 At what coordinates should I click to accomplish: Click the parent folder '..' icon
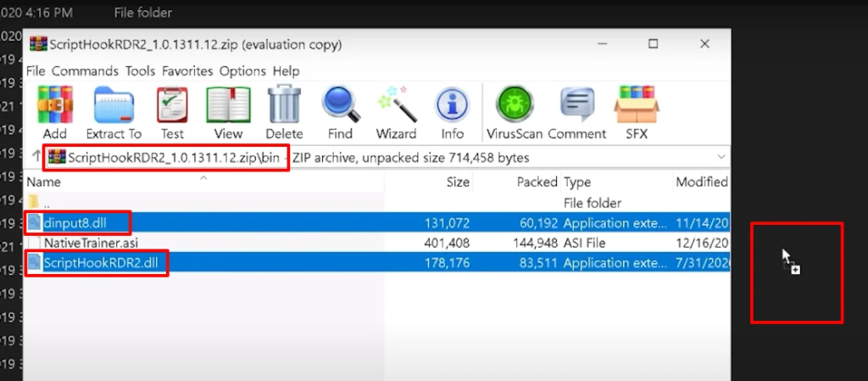click(x=34, y=203)
